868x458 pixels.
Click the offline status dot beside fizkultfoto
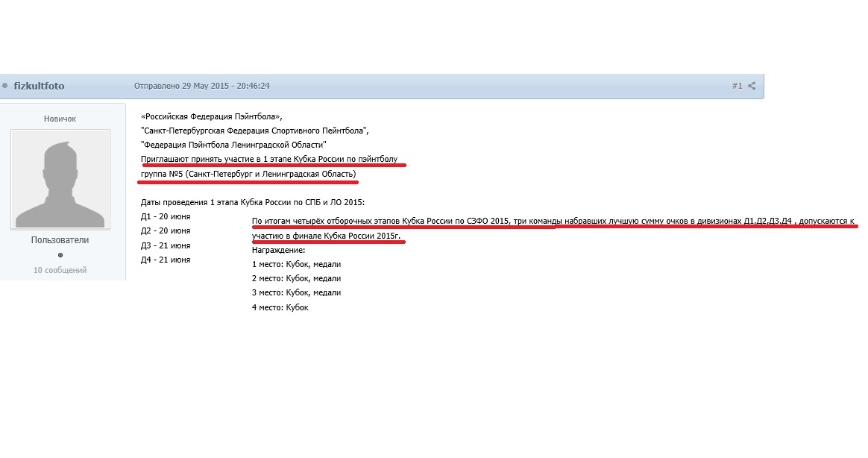5,86
